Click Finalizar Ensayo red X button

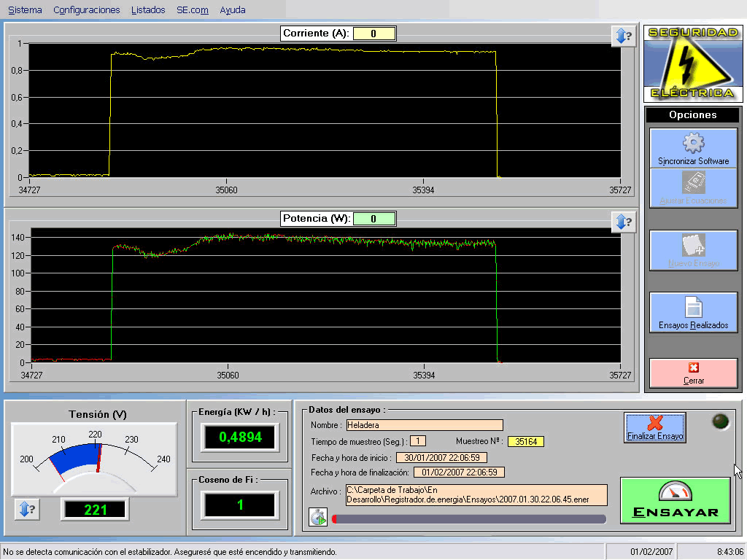coord(654,427)
